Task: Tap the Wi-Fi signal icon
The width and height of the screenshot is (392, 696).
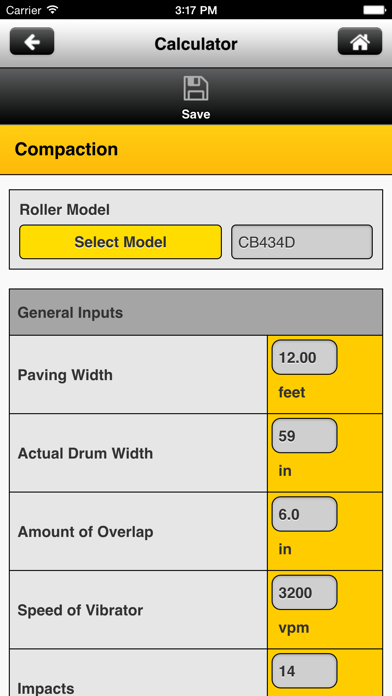Action: pyautogui.click(x=52, y=9)
